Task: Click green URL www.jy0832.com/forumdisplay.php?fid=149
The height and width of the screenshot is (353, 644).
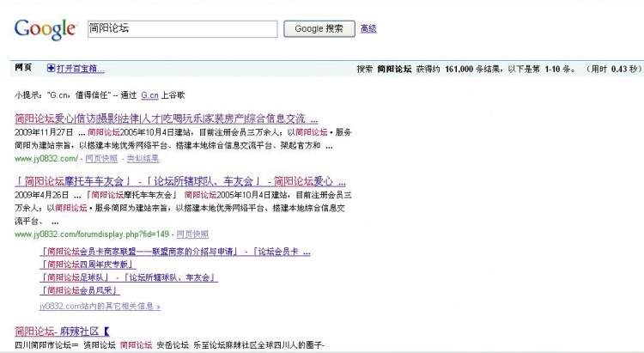Action: click(92, 234)
